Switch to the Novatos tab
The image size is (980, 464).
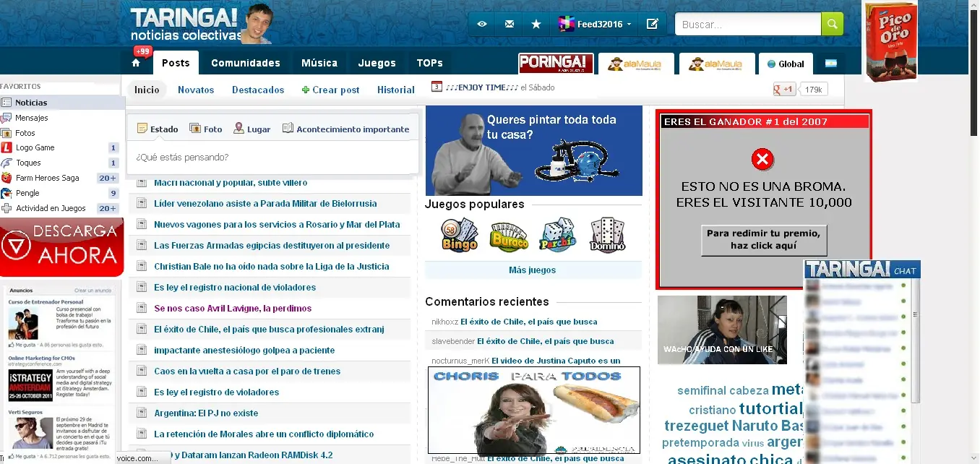tap(194, 90)
